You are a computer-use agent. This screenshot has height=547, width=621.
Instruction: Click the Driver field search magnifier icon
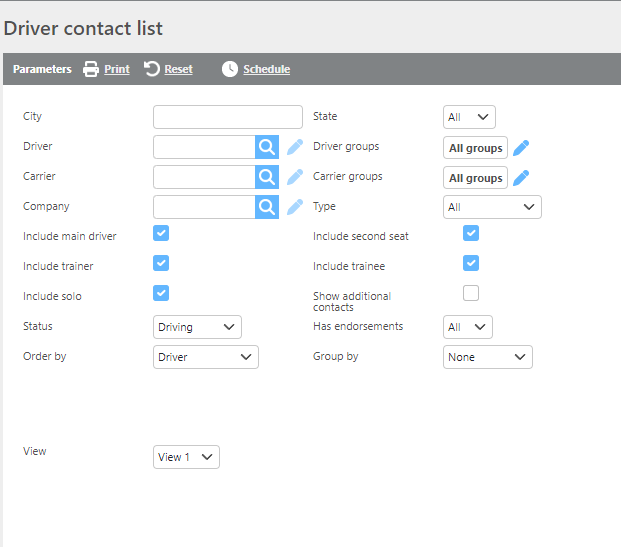pos(267,147)
